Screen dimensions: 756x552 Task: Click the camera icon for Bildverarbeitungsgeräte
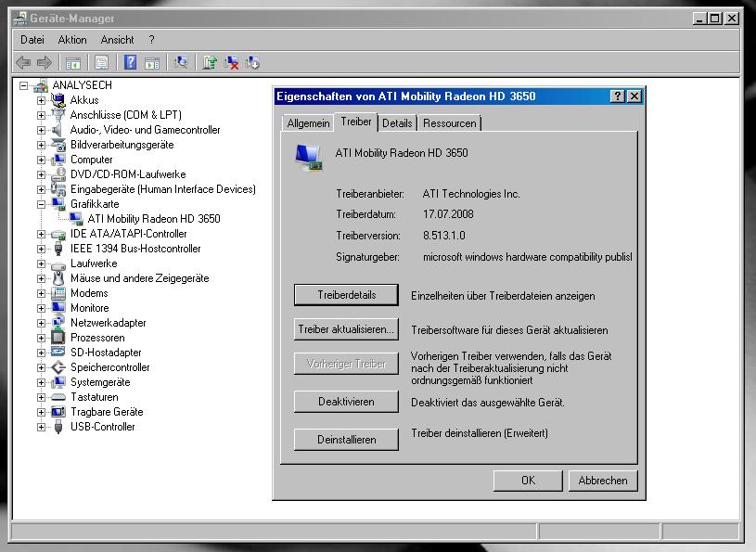(58, 145)
